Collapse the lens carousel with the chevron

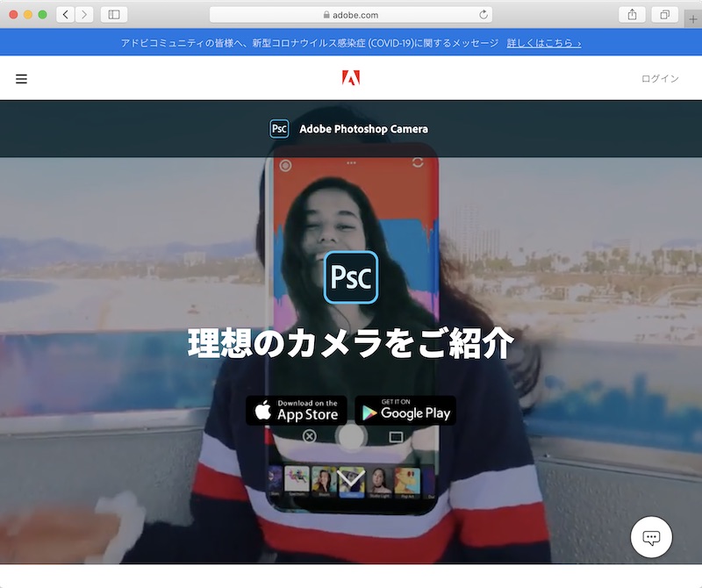(x=351, y=477)
